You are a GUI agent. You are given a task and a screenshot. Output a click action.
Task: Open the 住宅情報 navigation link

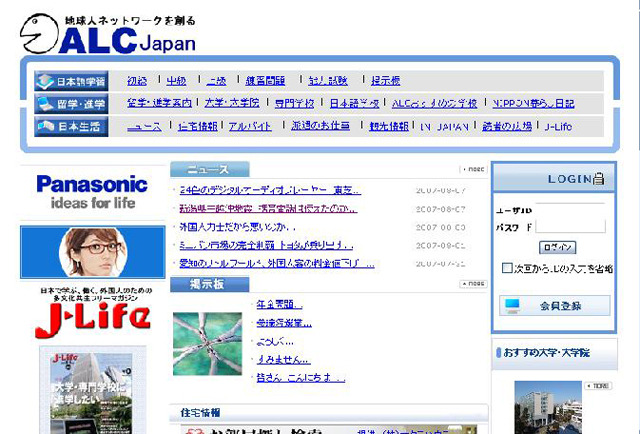198,127
